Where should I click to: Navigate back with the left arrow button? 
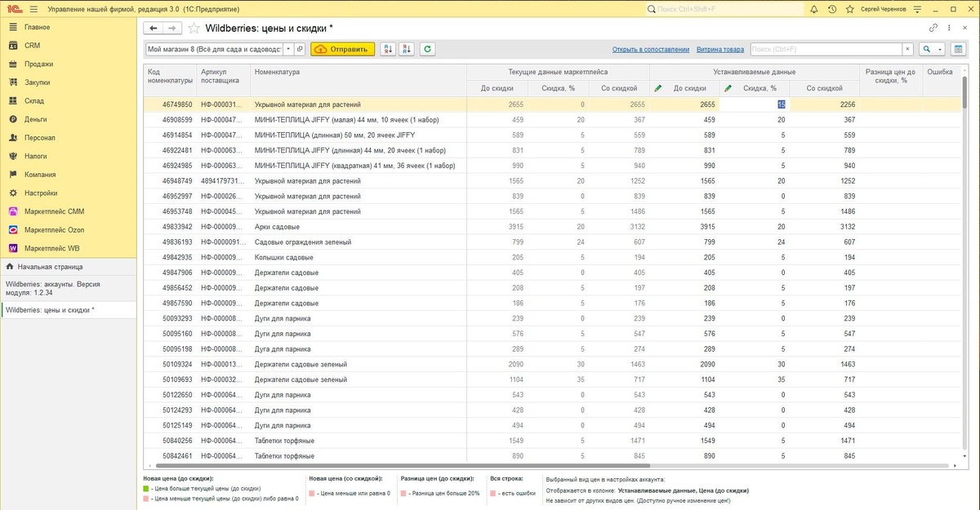[153, 28]
